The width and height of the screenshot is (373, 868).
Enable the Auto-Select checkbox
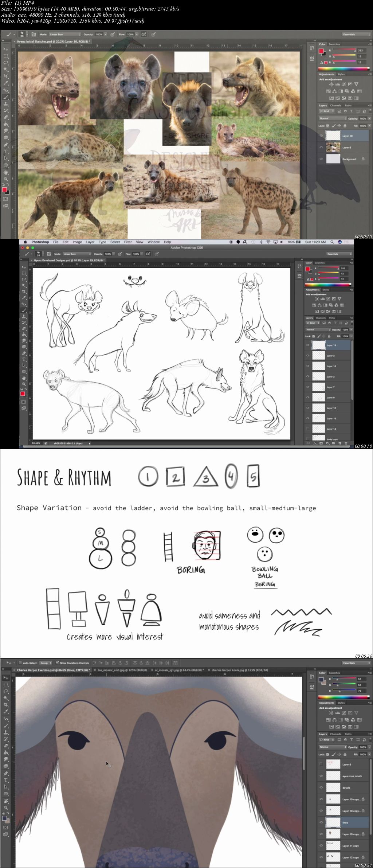[20, 663]
